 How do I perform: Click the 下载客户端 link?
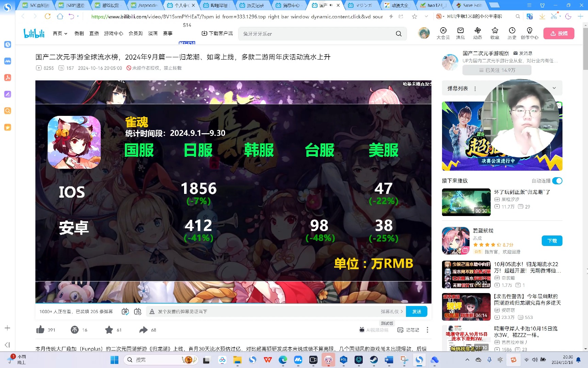click(217, 33)
